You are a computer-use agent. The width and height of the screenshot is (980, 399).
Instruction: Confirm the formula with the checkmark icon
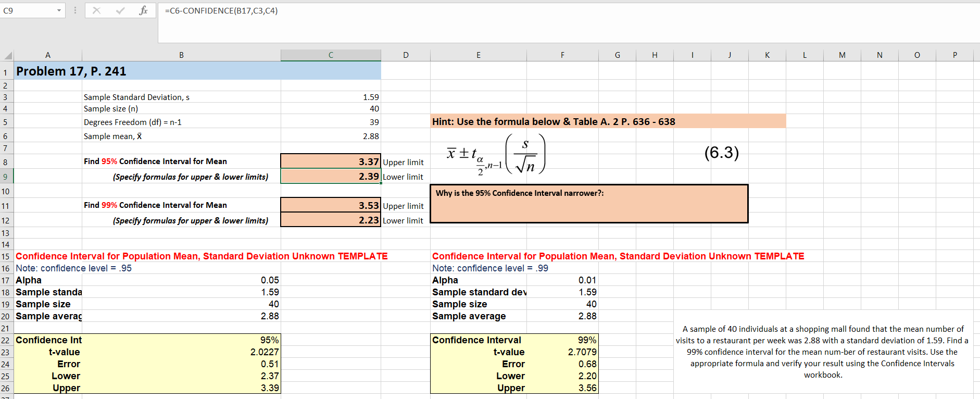120,10
